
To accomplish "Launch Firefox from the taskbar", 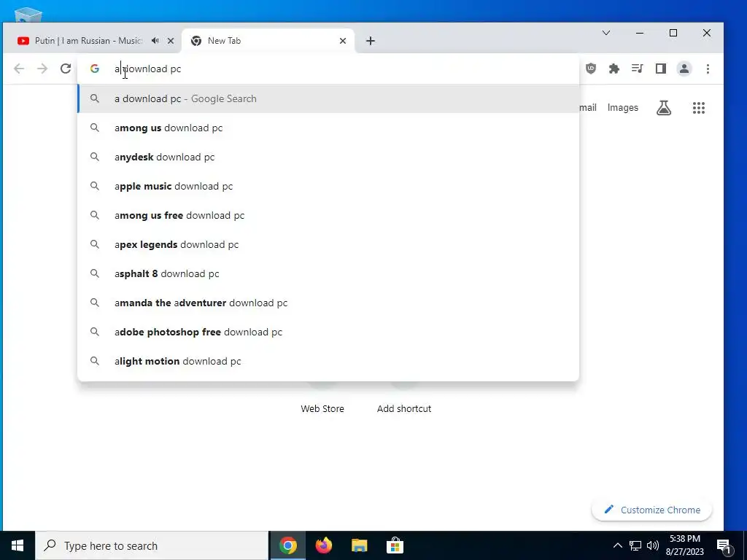I will click(x=323, y=545).
